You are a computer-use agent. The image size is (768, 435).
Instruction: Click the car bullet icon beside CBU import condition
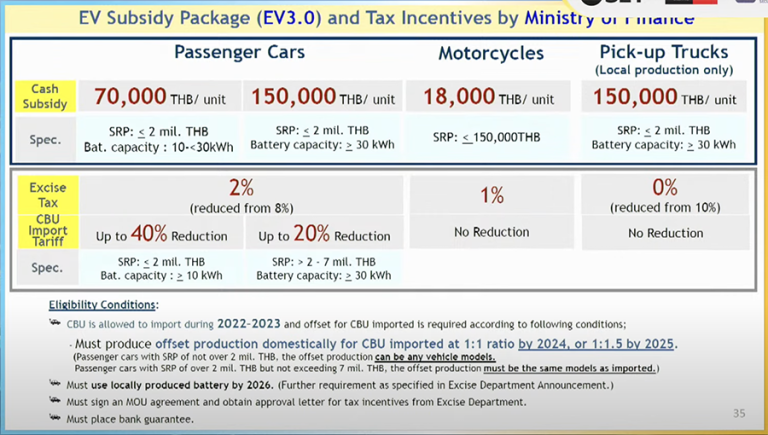point(54,323)
